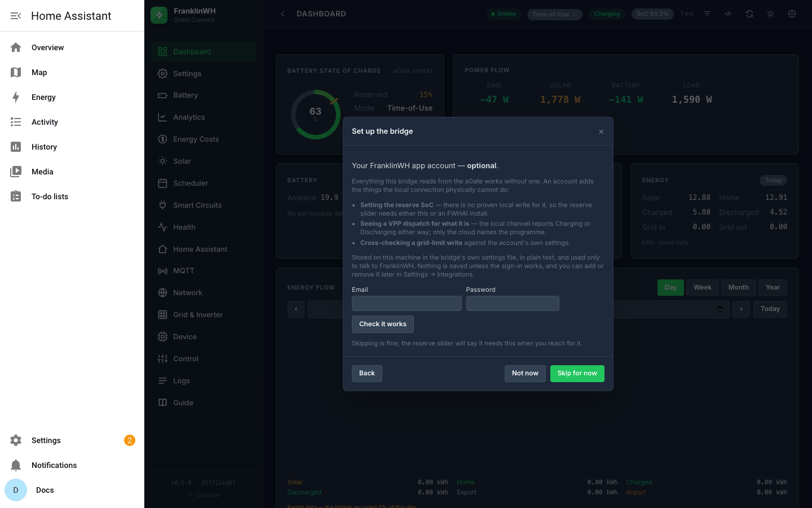
Task: Open Smart Circuits in FranklinWH menu
Action: coord(203,205)
